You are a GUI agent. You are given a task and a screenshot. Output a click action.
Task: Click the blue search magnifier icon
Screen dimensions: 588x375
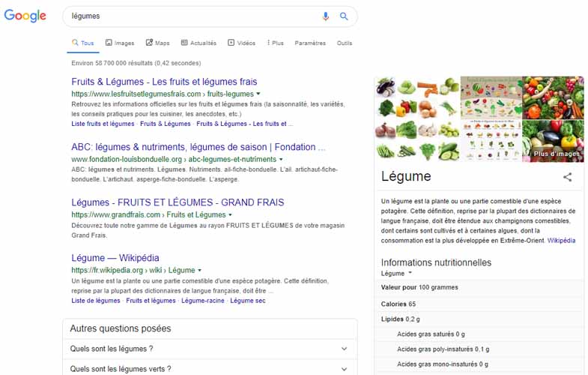pyautogui.click(x=344, y=16)
